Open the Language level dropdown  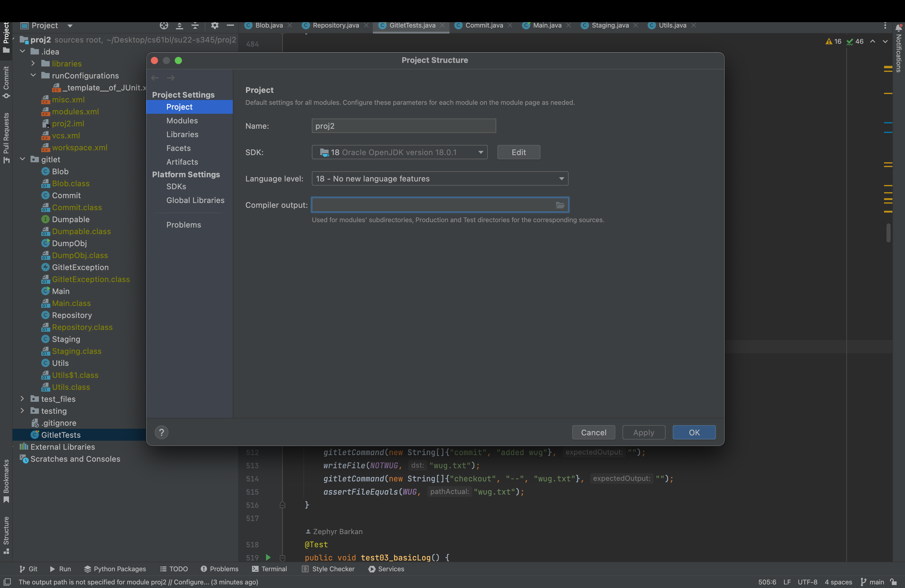561,179
